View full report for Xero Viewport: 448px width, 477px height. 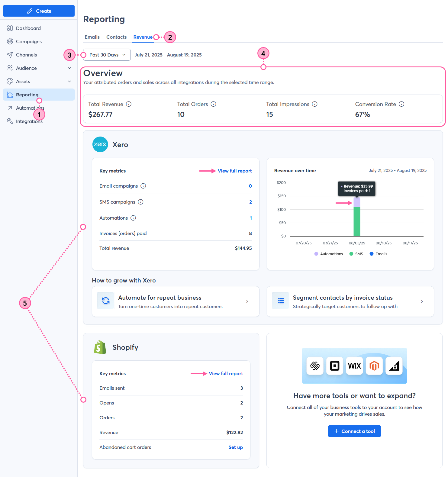[x=235, y=171]
